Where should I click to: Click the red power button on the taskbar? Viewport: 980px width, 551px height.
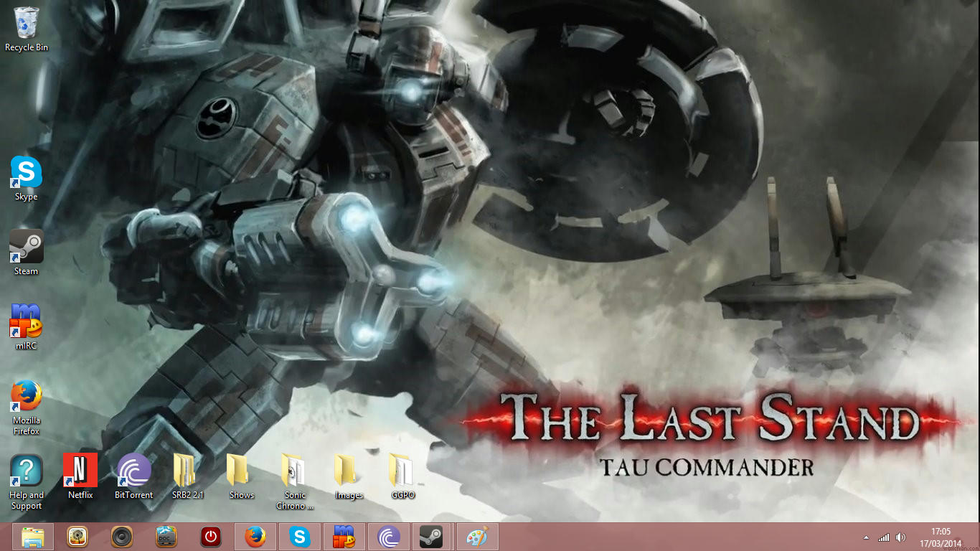211,537
